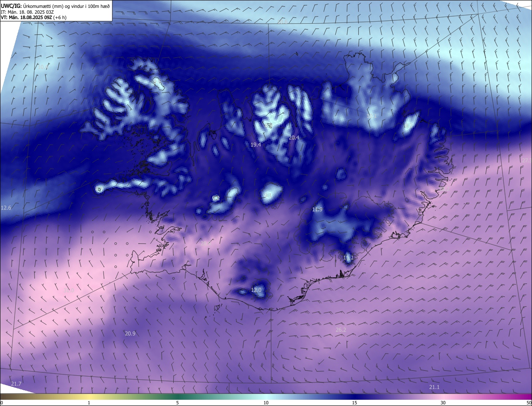This screenshot has width=532, height=406.
Task: Click the colorbar tick labeled 5
Action: pos(177,403)
